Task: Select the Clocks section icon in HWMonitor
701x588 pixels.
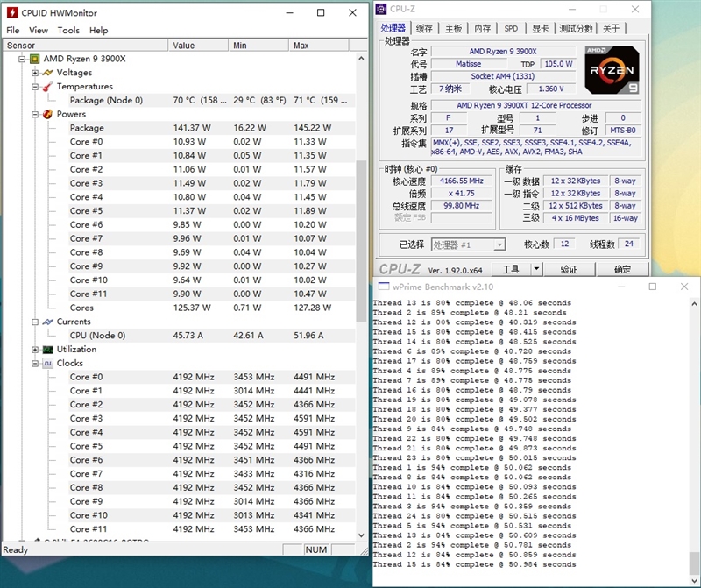Action: click(47, 363)
